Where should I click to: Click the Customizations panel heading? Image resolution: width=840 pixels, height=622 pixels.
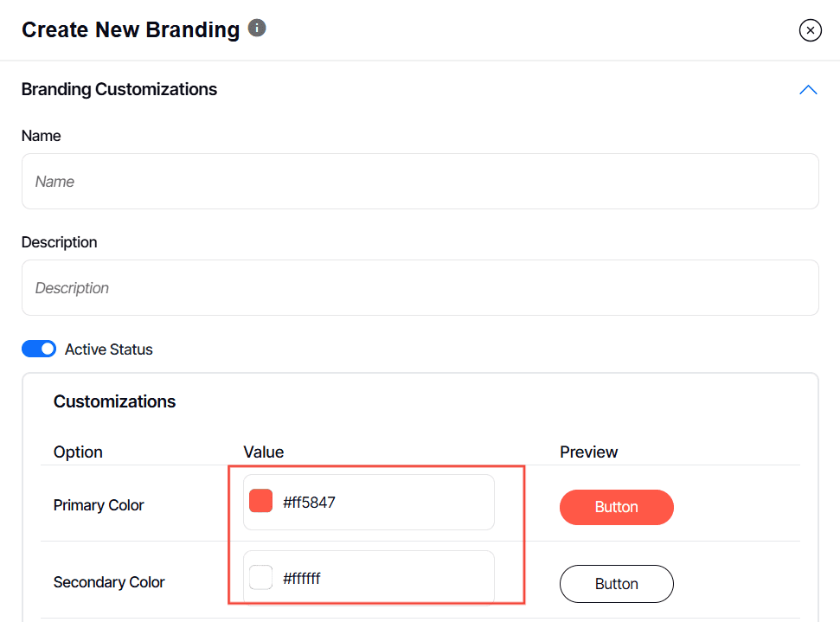click(x=114, y=401)
